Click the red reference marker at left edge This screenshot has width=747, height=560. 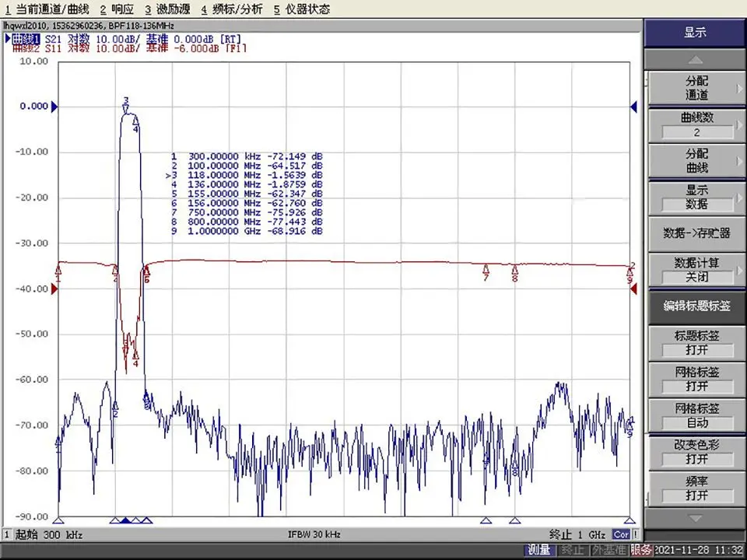tap(54, 289)
